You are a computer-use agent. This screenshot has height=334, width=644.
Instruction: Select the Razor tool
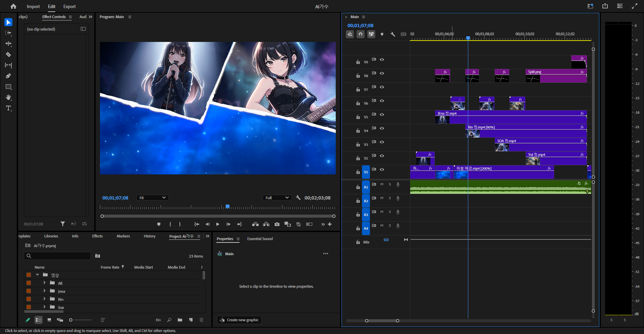pos(8,54)
